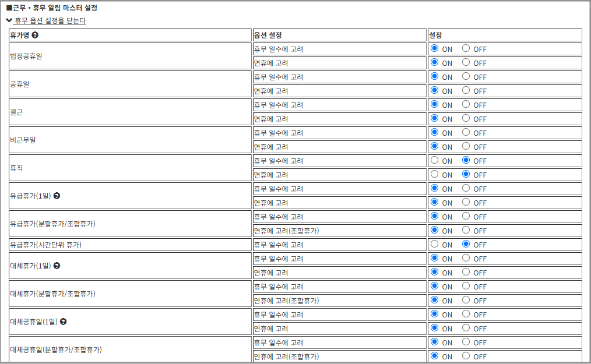Screen dimensions: 591x364
Task: Select OFF for 공휴일 휴무 일수에 고려
Action: (x=466, y=76)
